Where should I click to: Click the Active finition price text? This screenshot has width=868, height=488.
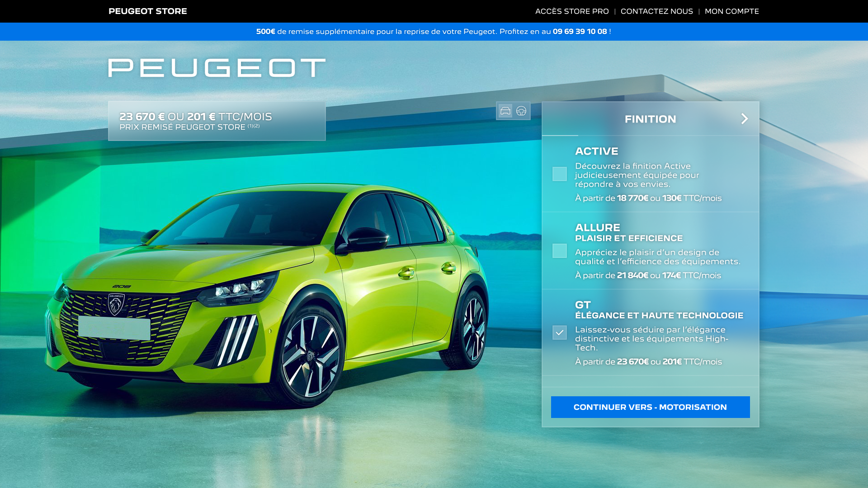(648, 198)
